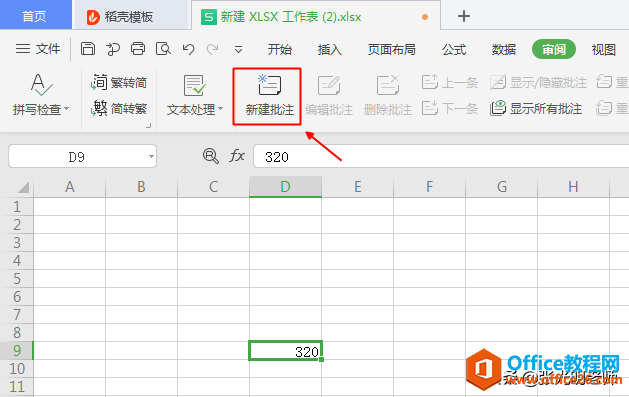Select row 11 header
Screen dimensions: 629x397
(17, 387)
